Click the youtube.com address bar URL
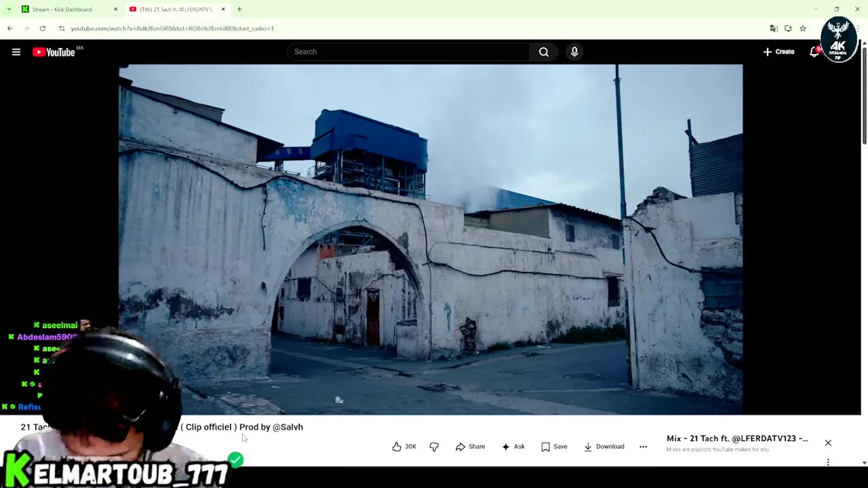This screenshot has width=868, height=488. pos(172,28)
